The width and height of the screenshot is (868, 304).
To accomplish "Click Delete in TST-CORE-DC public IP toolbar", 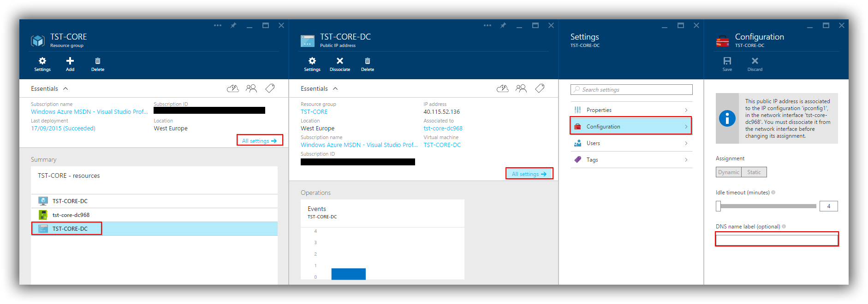I will 368,64.
